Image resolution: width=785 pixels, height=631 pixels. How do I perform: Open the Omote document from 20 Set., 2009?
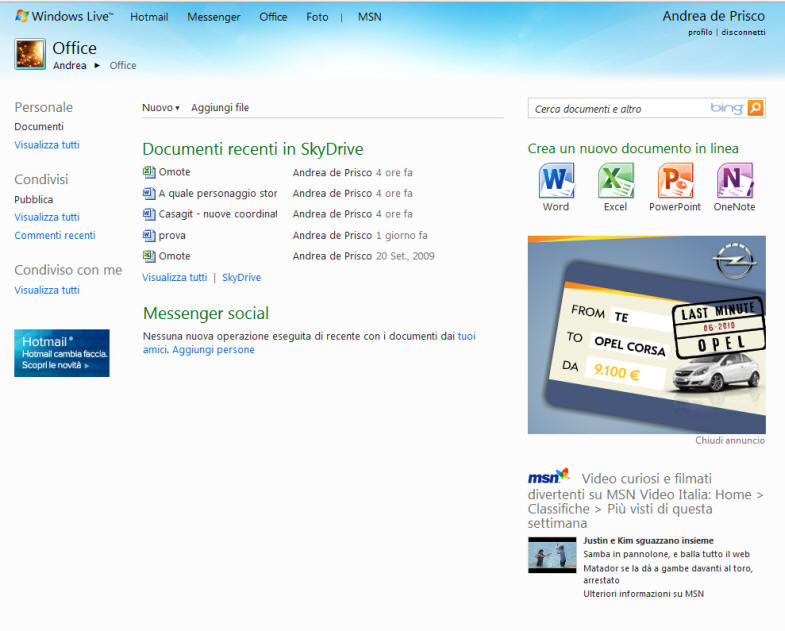[175, 256]
